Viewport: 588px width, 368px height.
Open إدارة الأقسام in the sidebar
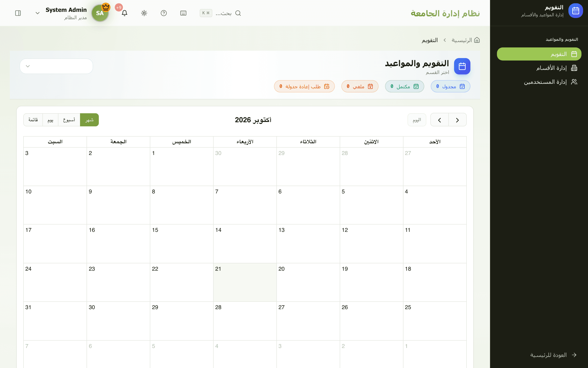click(x=539, y=68)
